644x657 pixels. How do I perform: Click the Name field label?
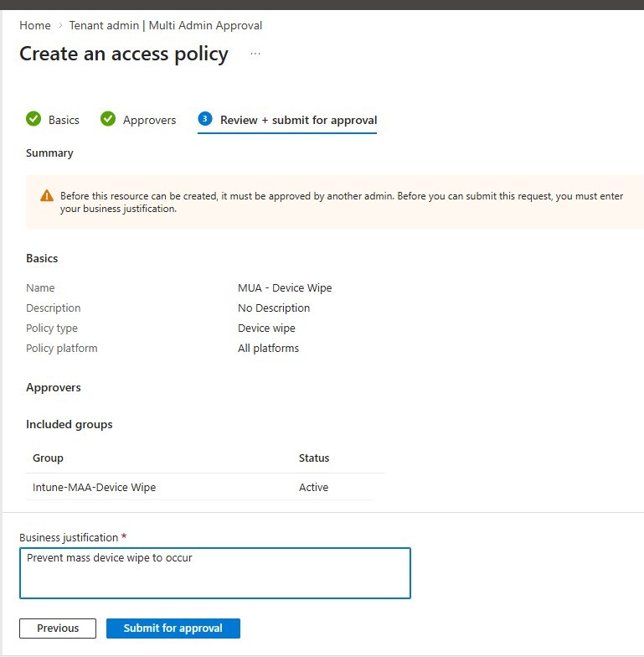[x=40, y=288]
